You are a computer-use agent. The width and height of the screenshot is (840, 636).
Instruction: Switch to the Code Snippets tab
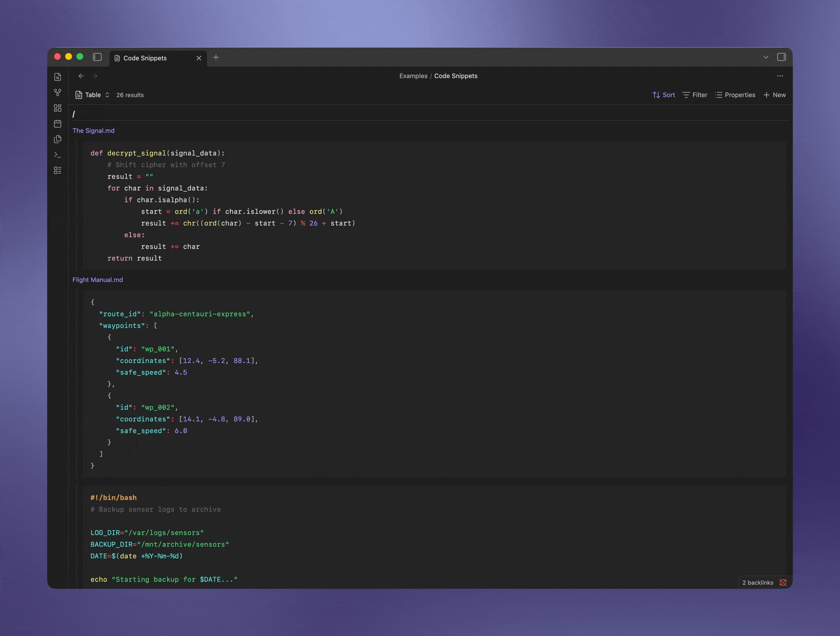(x=144, y=58)
